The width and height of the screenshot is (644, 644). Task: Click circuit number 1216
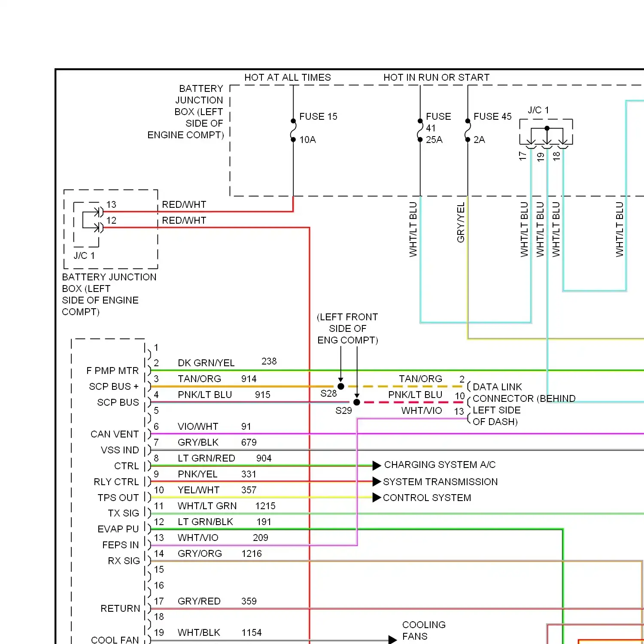pyautogui.click(x=252, y=553)
